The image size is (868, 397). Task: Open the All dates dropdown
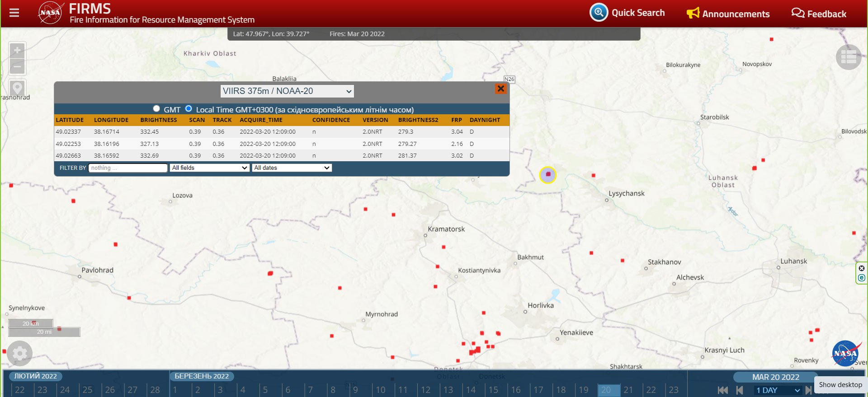292,168
